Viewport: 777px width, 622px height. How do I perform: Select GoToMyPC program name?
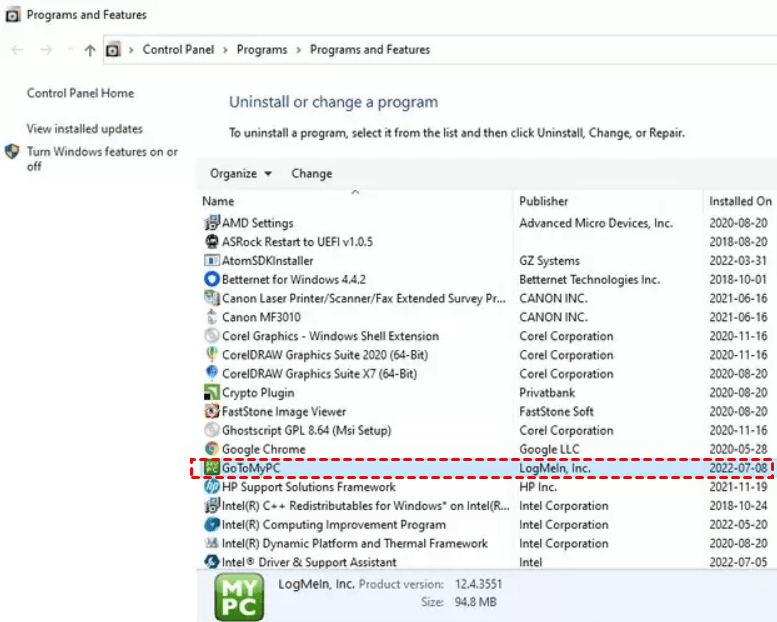pyautogui.click(x=251, y=468)
